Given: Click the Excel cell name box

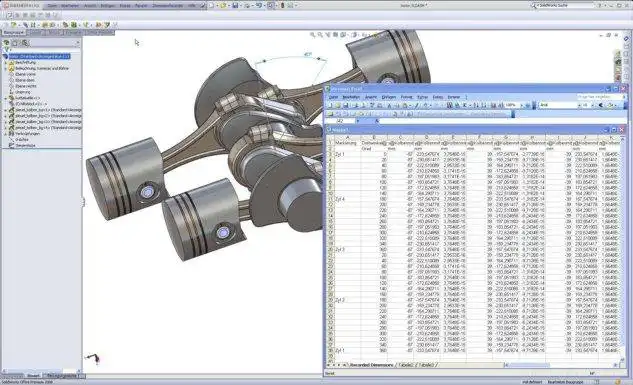Looking at the screenshot, I should click(x=341, y=121).
